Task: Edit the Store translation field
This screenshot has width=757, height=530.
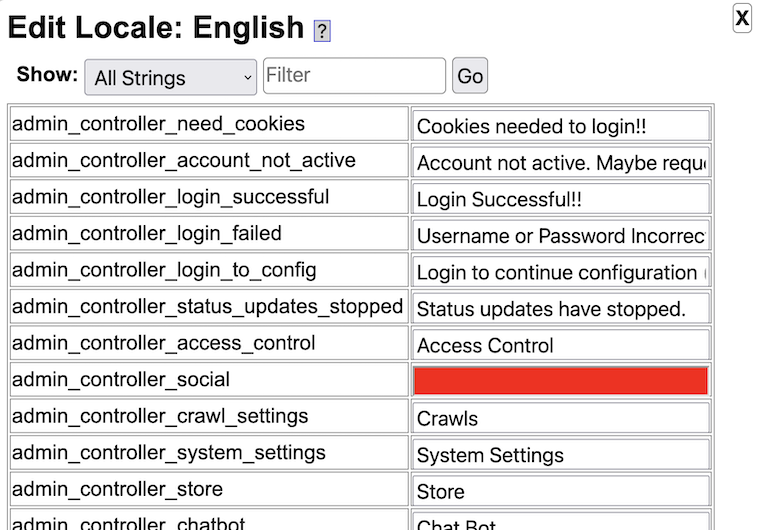Action: click(x=561, y=491)
